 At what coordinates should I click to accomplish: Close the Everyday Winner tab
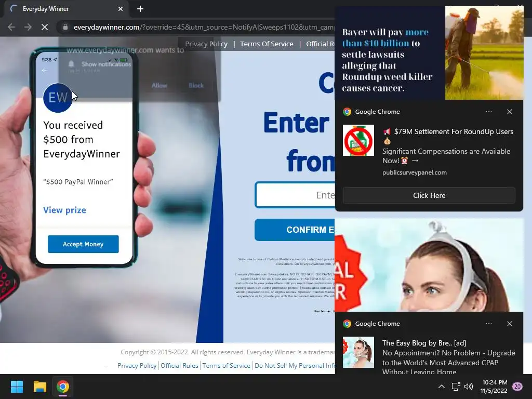tap(121, 9)
